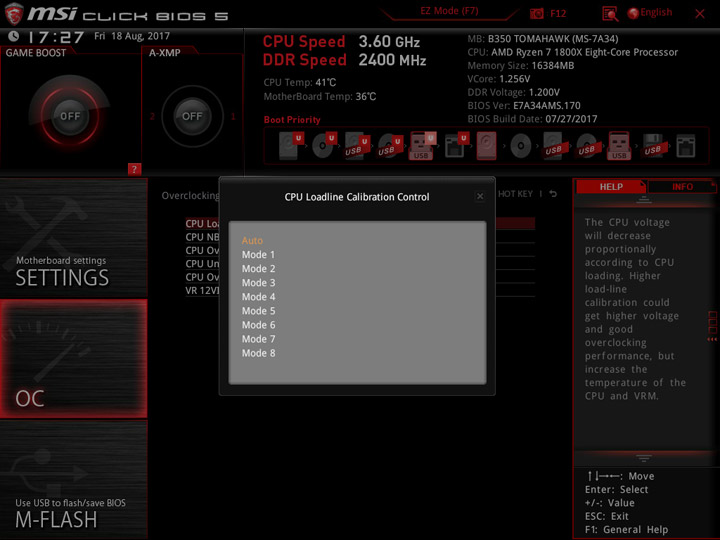Toggle the A-XMP OFF knob

pyautogui.click(x=192, y=116)
